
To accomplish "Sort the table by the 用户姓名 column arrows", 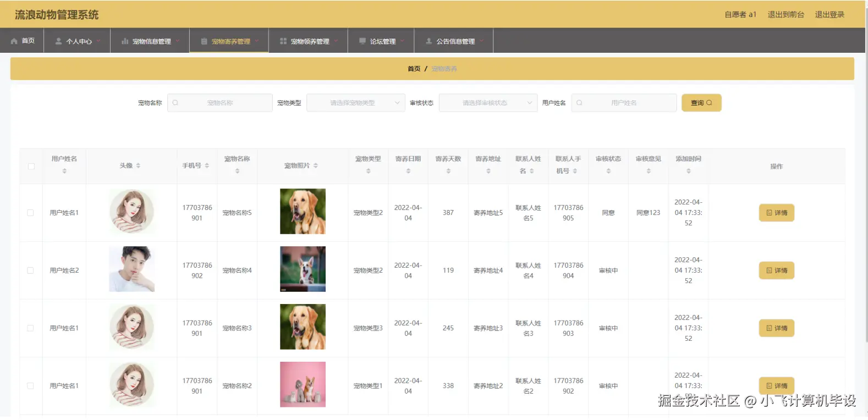I will point(64,171).
